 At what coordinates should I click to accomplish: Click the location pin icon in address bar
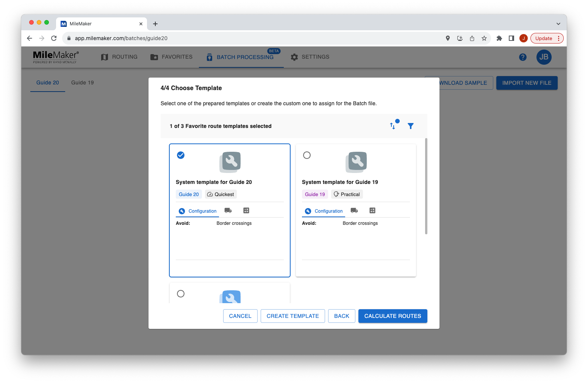[x=448, y=38]
